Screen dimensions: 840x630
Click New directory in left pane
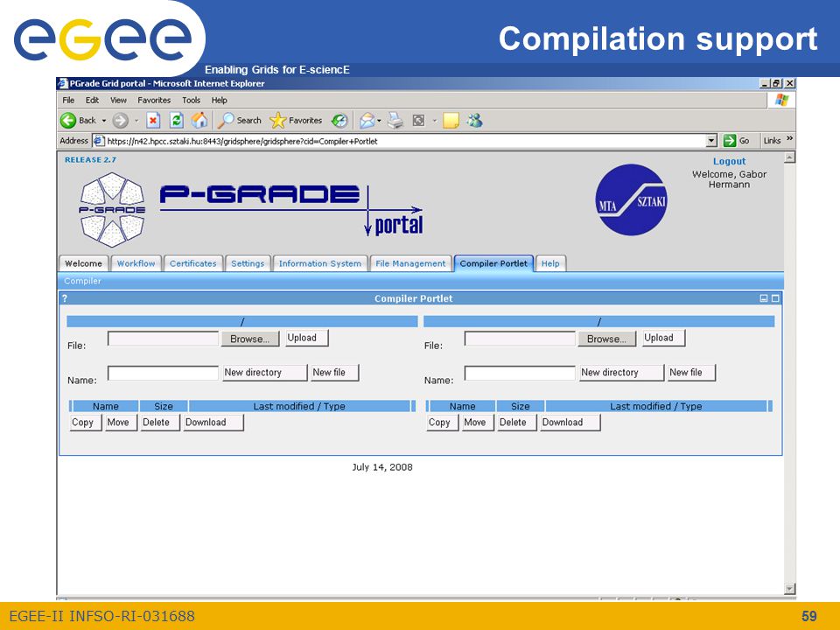coord(264,373)
